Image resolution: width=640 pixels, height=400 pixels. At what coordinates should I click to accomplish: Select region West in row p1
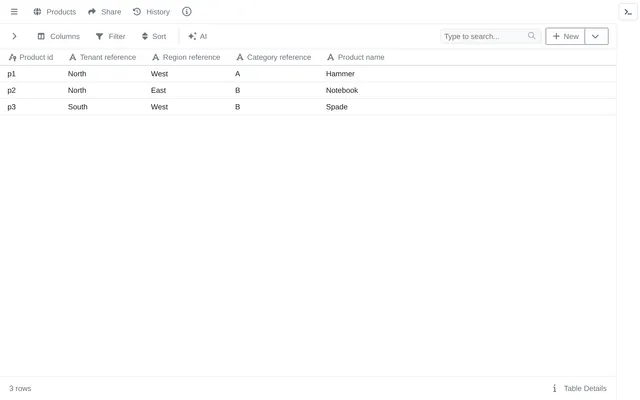[159, 74]
